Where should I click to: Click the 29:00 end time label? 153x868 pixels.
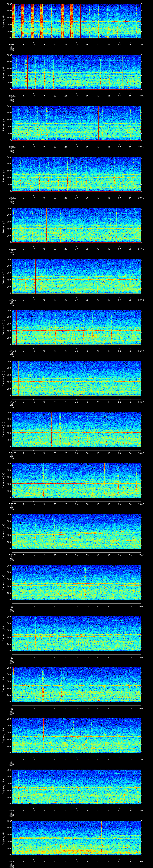141,657
